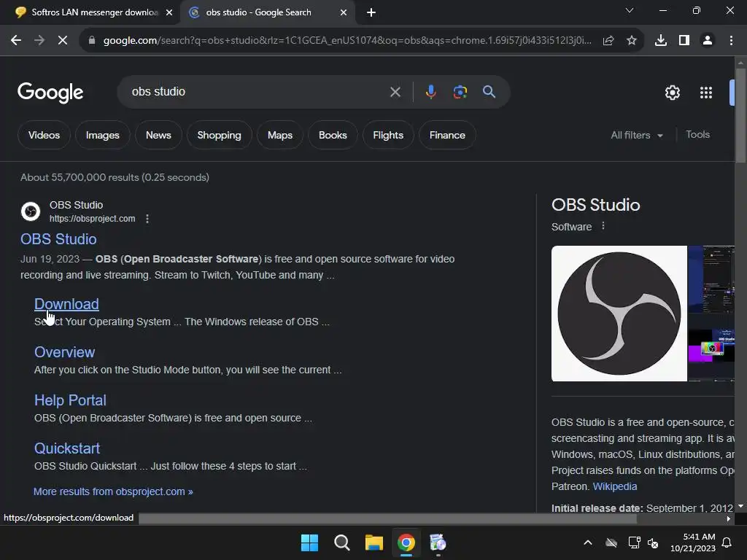Viewport: 747px width, 560px height.
Task: Click the Chrome taskbar icon
Action: 406,542
